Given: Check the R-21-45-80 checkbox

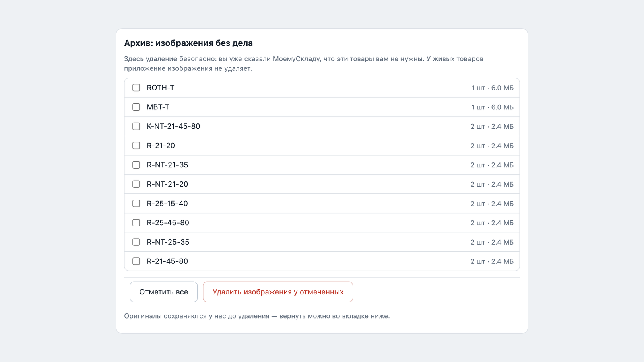Looking at the screenshot, I should 136,261.
